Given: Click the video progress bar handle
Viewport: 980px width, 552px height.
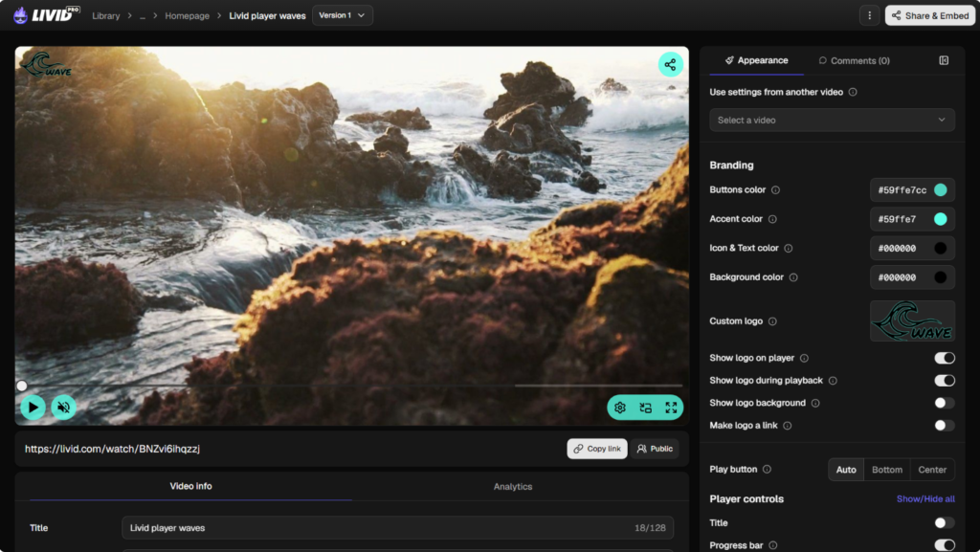Looking at the screenshot, I should point(22,386).
